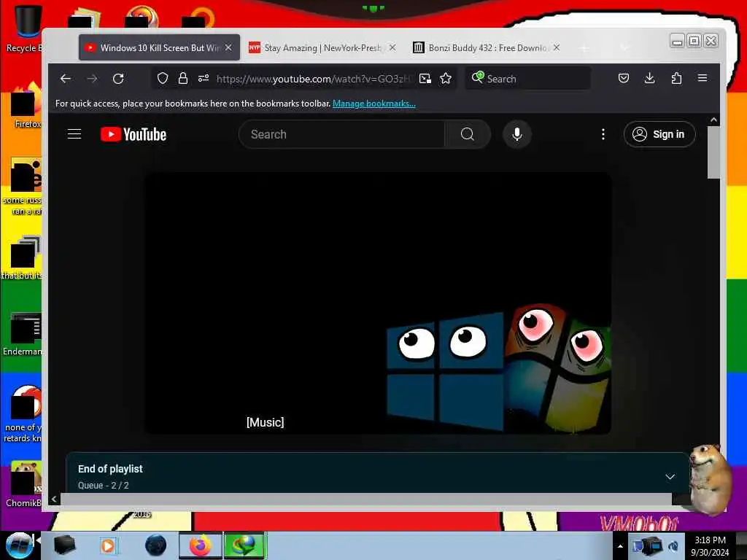
Task: Click the YouTube search magnifier button
Action: pos(468,134)
